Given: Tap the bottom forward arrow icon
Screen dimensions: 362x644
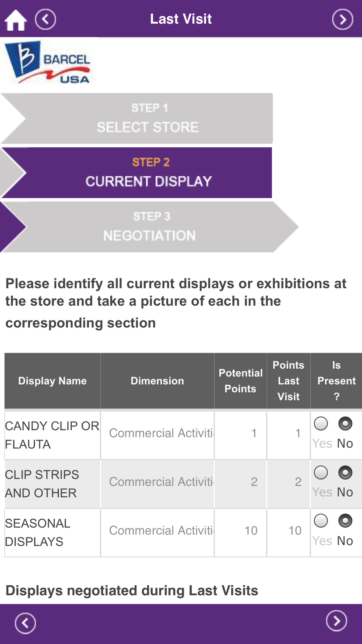Looking at the screenshot, I should point(337,620).
